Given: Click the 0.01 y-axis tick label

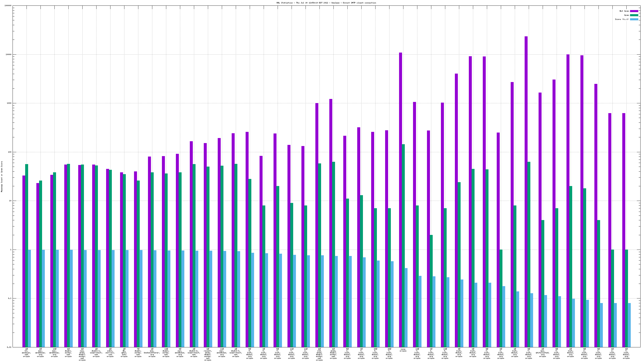Looking at the screenshot, I should 9,347.
